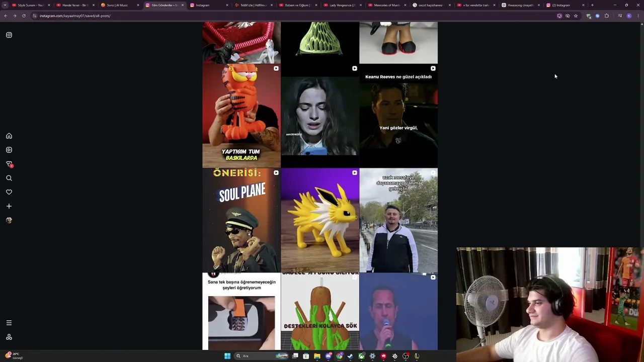Open a new browser tab
The width and height of the screenshot is (644, 362).
click(x=592, y=5)
